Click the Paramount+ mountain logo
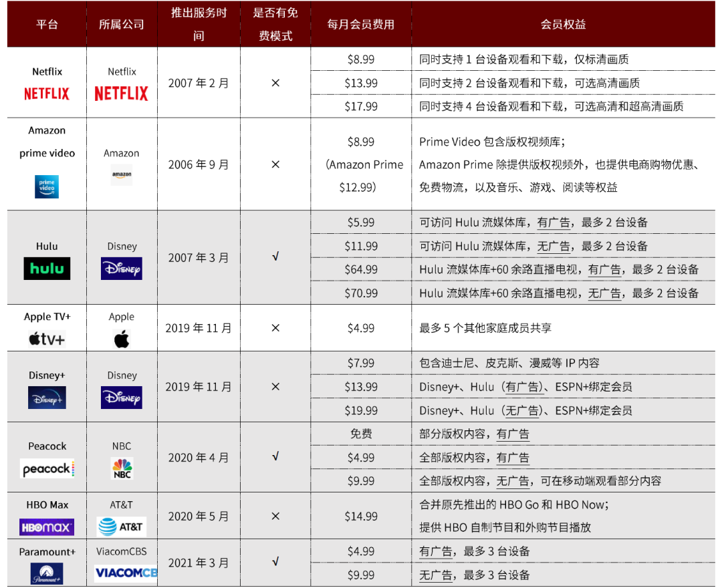The image size is (722, 588). [x=47, y=574]
